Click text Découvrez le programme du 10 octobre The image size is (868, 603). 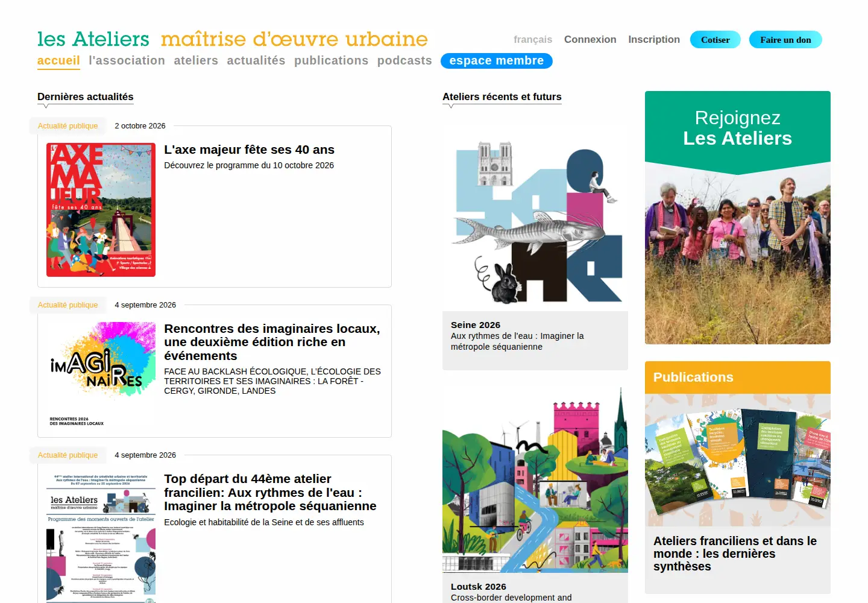pyautogui.click(x=249, y=165)
